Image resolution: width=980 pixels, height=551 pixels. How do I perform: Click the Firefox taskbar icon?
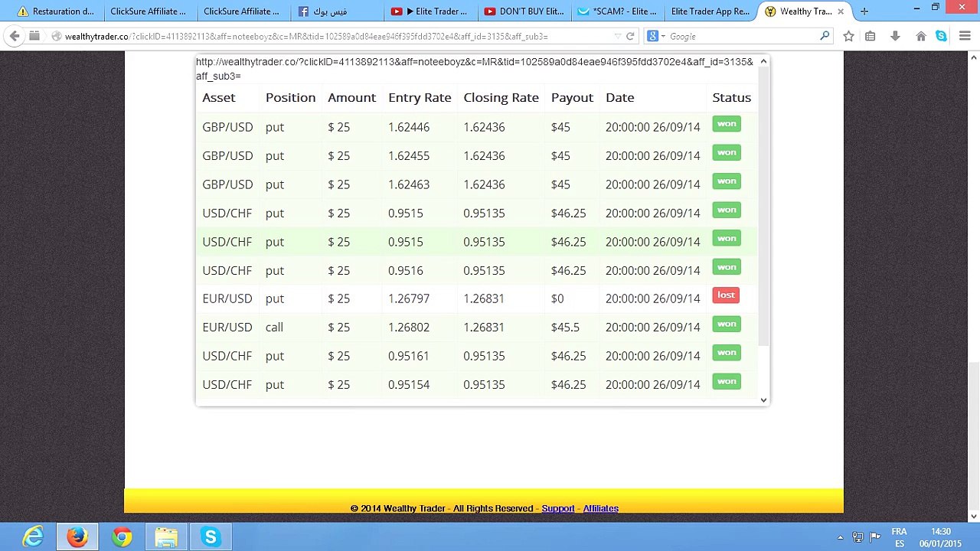point(77,537)
